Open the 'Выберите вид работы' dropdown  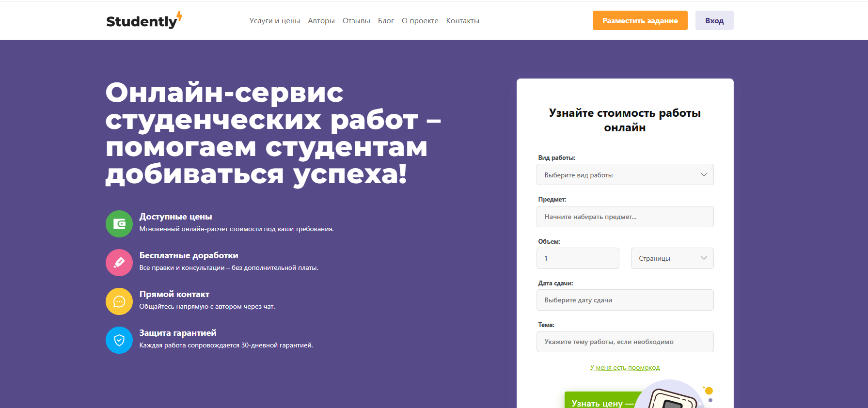pyautogui.click(x=625, y=175)
